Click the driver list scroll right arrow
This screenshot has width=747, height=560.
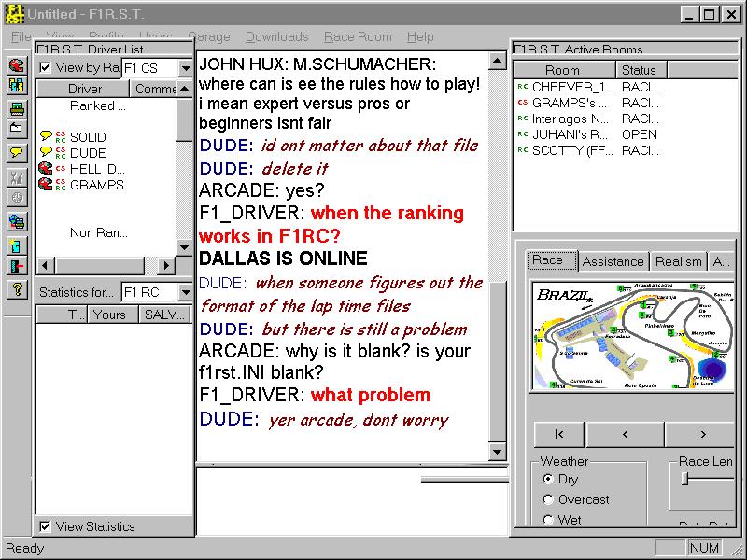click(x=166, y=265)
